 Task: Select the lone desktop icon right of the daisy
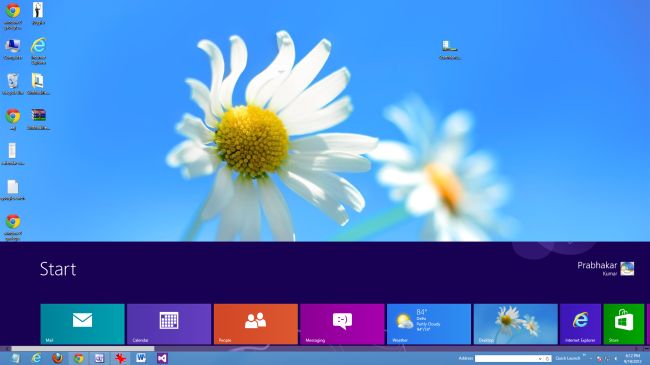[x=450, y=50]
